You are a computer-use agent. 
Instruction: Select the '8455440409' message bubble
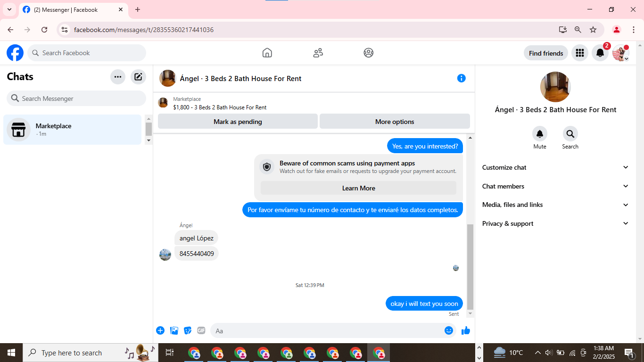pos(197,254)
